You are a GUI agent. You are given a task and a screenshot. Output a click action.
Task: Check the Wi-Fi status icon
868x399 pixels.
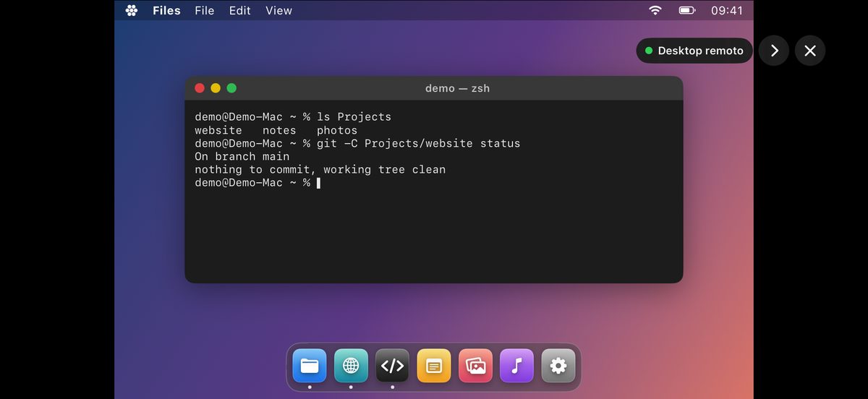click(x=655, y=10)
